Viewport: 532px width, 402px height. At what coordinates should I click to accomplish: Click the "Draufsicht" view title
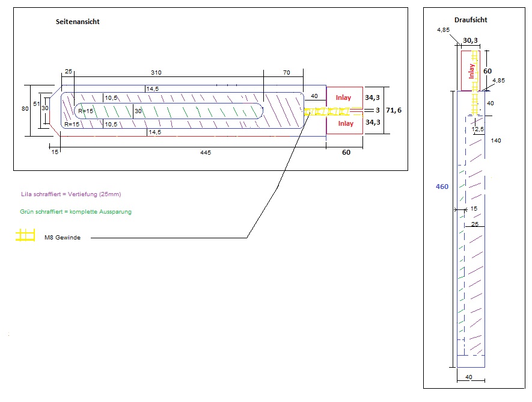coord(471,20)
